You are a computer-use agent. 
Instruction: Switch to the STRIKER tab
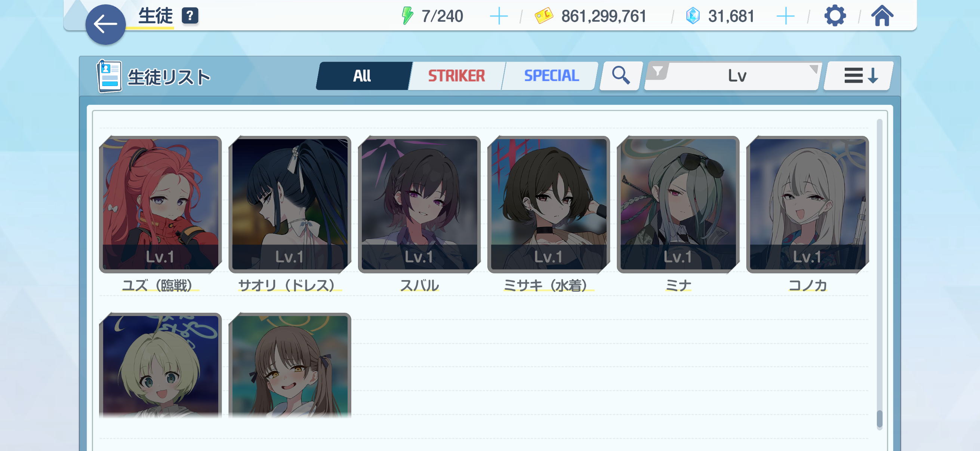[x=456, y=76]
